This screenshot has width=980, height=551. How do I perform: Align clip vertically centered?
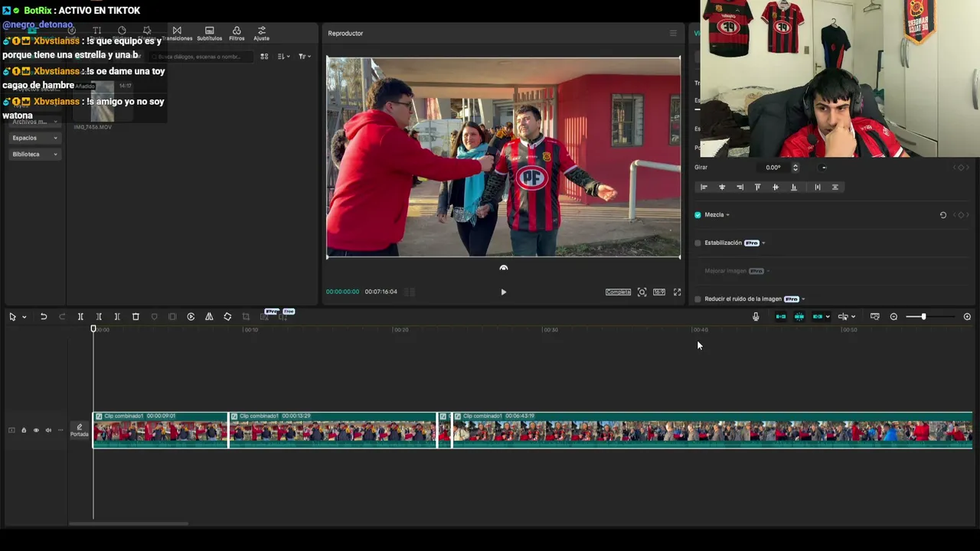[x=776, y=187]
